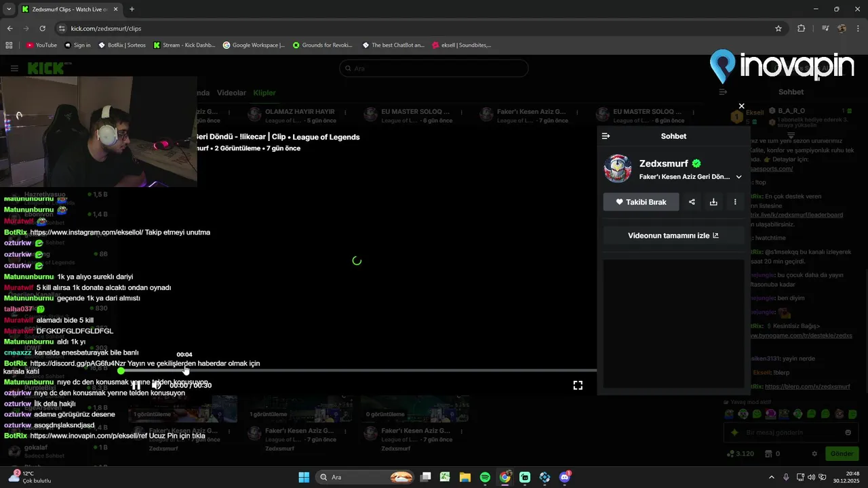The image size is (868, 488).
Task: Send chat message with Gönder button
Action: (x=842, y=453)
